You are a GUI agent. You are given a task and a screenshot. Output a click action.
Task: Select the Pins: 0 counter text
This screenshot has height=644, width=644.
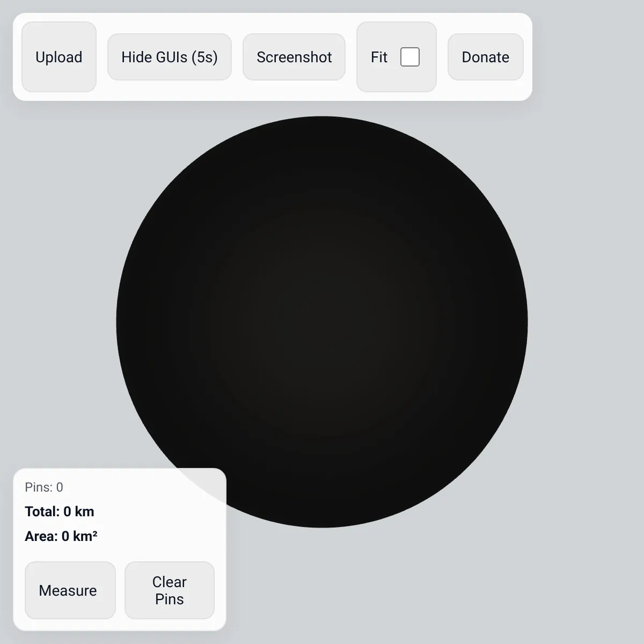44,487
